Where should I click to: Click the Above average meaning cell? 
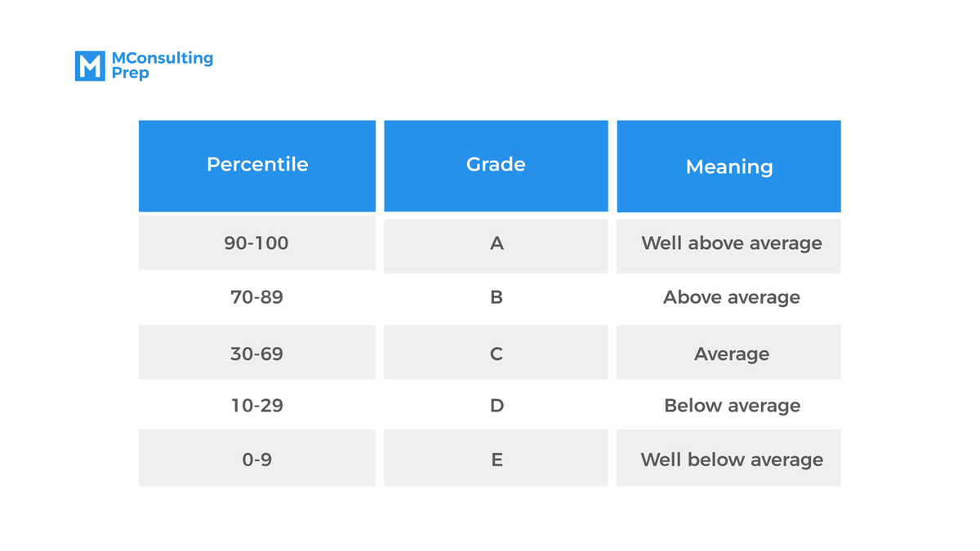pyautogui.click(x=731, y=297)
